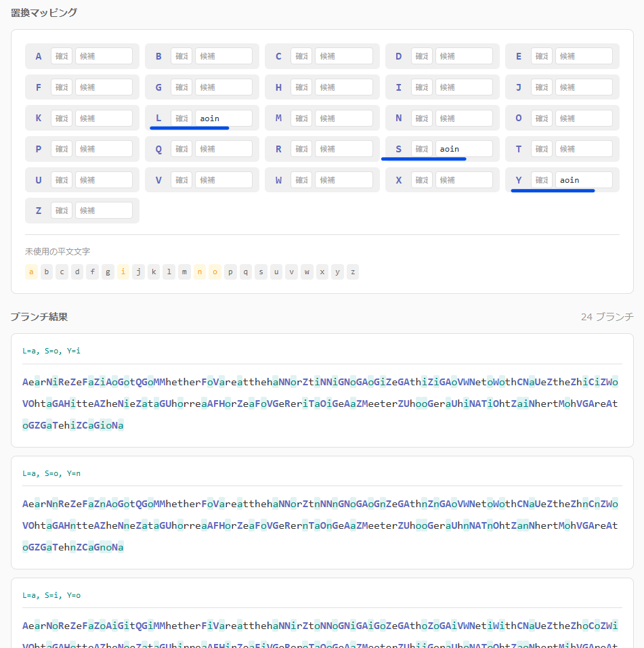Viewport: 644px width, 648px height.
Task: Click the highlighted unused plaintext chip 'a'
Action: point(31,272)
